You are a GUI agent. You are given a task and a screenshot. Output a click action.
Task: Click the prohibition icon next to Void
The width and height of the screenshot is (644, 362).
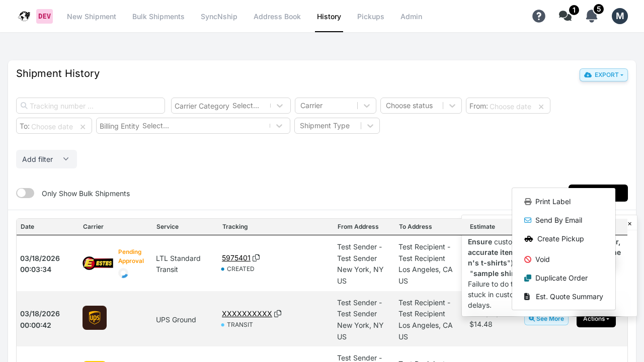(527, 259)
